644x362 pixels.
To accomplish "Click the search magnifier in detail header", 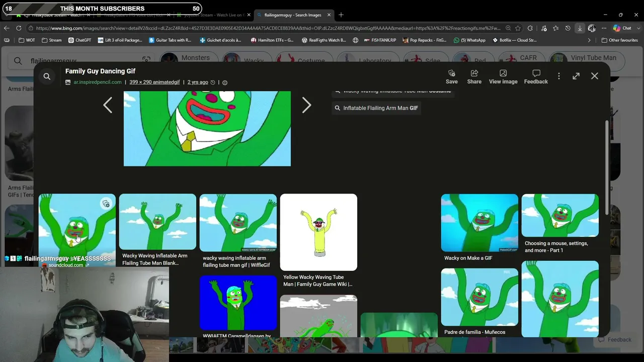I will coord(47,76).
